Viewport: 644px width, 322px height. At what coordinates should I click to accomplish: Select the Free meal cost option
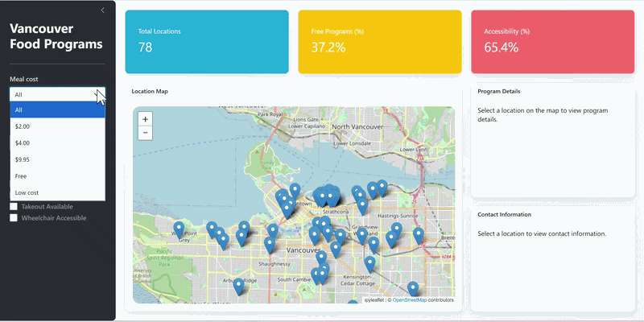click(57, 175)
